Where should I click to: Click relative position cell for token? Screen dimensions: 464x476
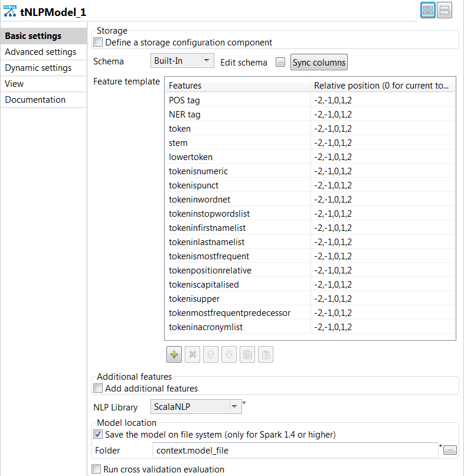(x=383, y=129)
